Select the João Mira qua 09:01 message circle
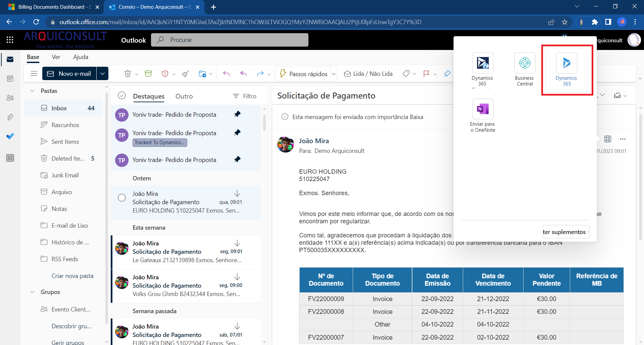The width and height of the screenshot is (644, 345). (122, 198)
